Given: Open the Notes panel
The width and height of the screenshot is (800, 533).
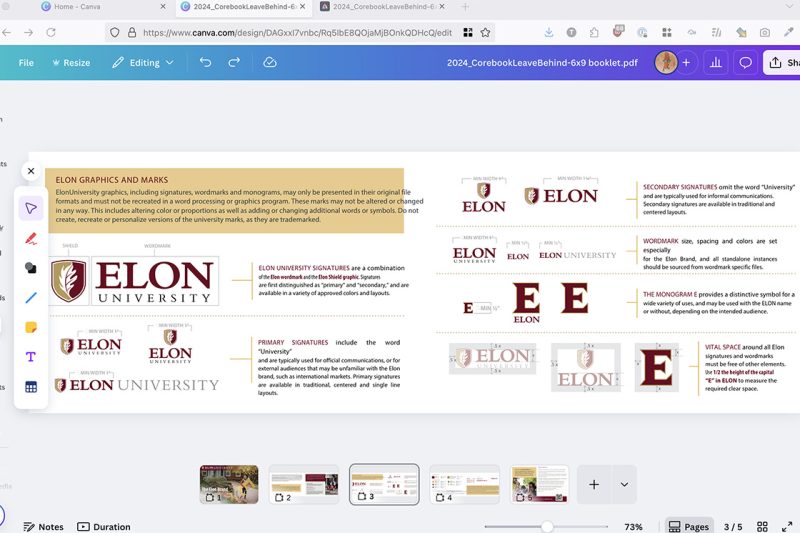Looking at the screenshot, I should (43, 526).
